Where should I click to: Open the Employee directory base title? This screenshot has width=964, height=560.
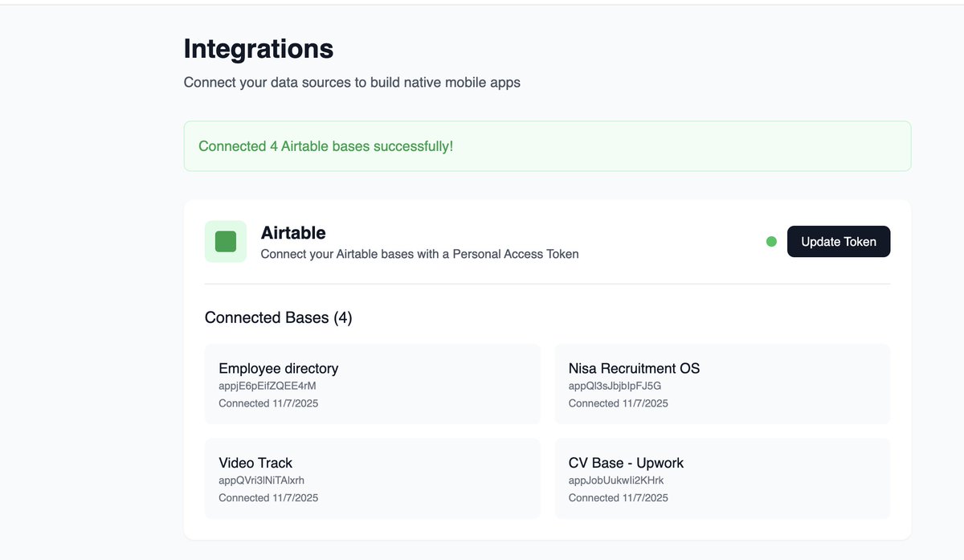tap(278, 369)
